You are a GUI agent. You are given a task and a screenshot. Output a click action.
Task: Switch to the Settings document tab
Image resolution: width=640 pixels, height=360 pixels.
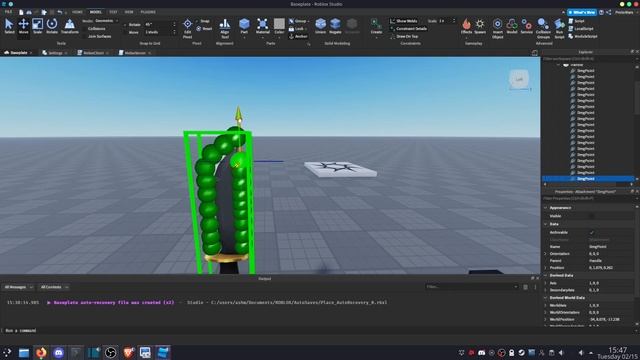tap(55, 53)
